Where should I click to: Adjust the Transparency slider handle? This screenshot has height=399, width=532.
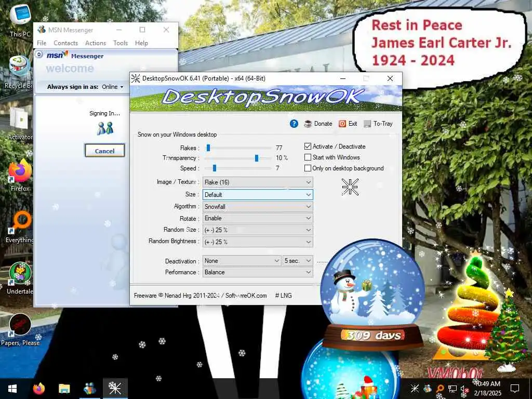coord(257,158)
